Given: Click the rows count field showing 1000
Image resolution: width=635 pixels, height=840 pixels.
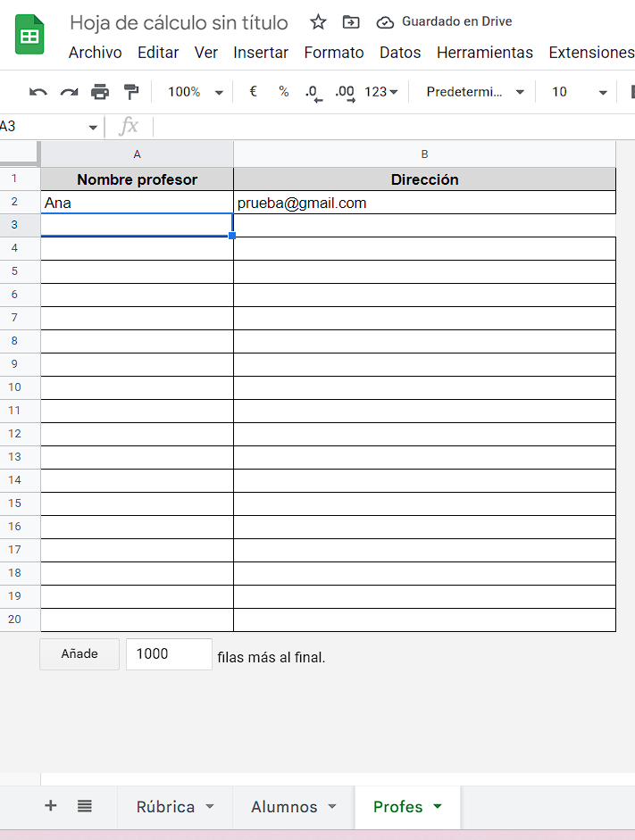Looking at the screenshot, I should click(170, 654).
